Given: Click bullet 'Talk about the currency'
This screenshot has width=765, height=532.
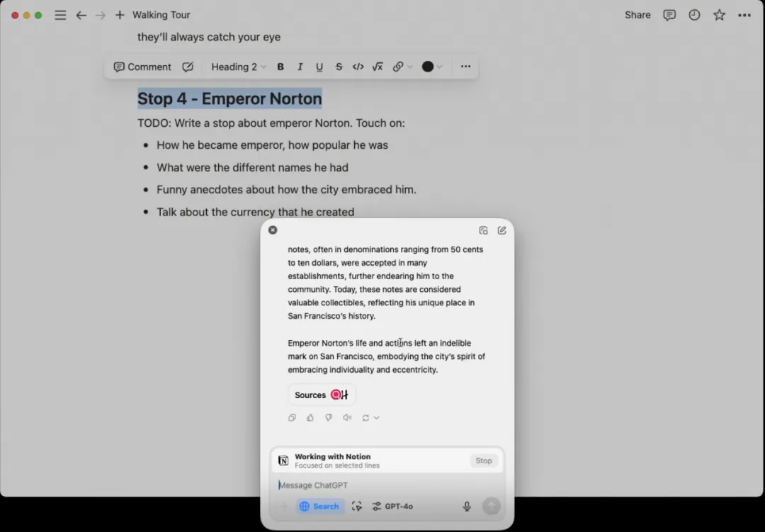Looking at the screenshot, I should click(255, 213).
